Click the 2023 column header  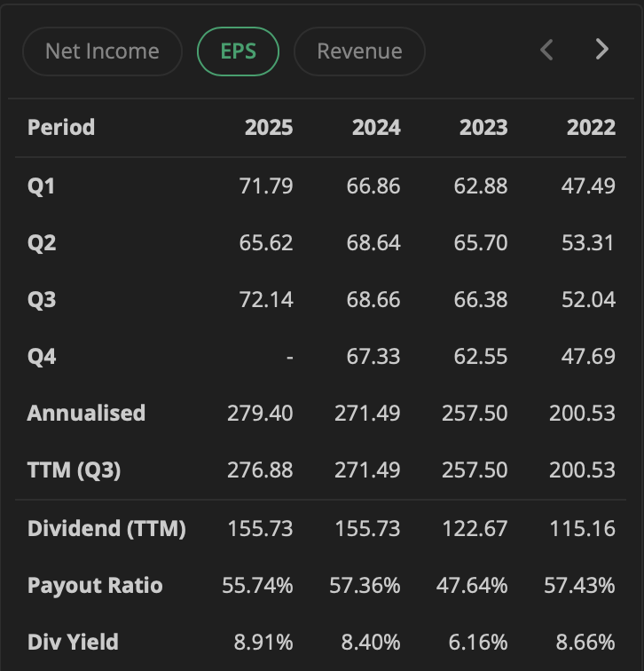483,127
